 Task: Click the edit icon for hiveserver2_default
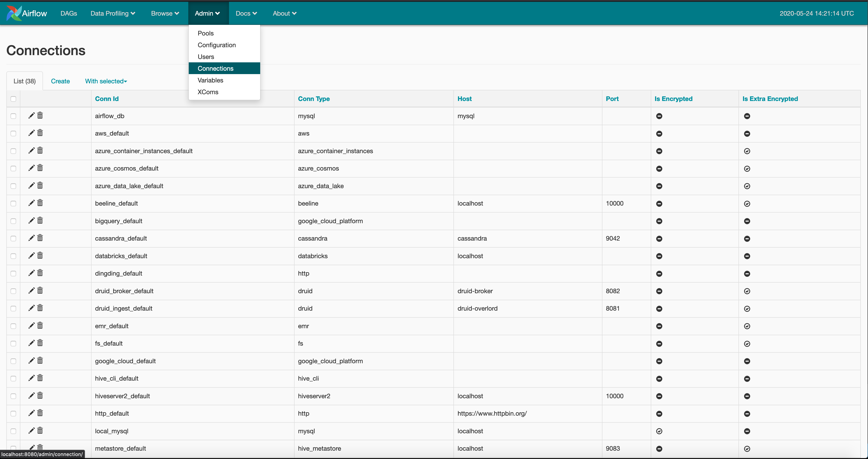click(31, 396)
